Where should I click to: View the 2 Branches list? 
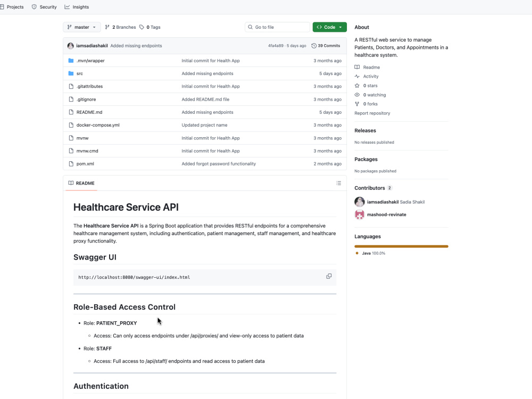coord(120,27)
